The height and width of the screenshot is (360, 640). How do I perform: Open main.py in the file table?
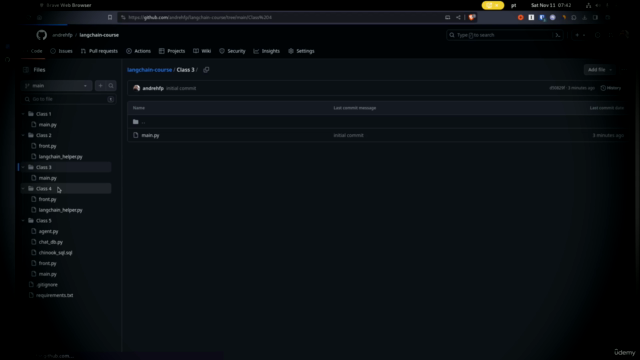coord(150,135)
